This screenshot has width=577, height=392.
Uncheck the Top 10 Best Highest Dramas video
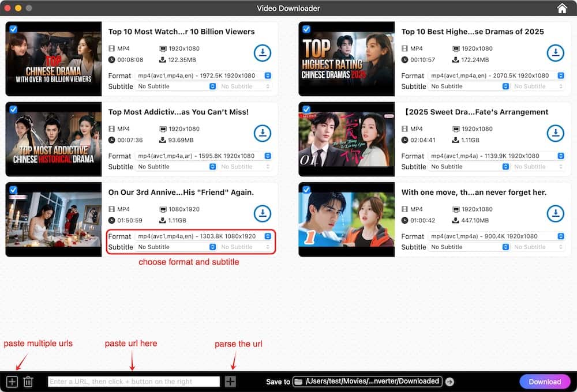tap(306, 29)
